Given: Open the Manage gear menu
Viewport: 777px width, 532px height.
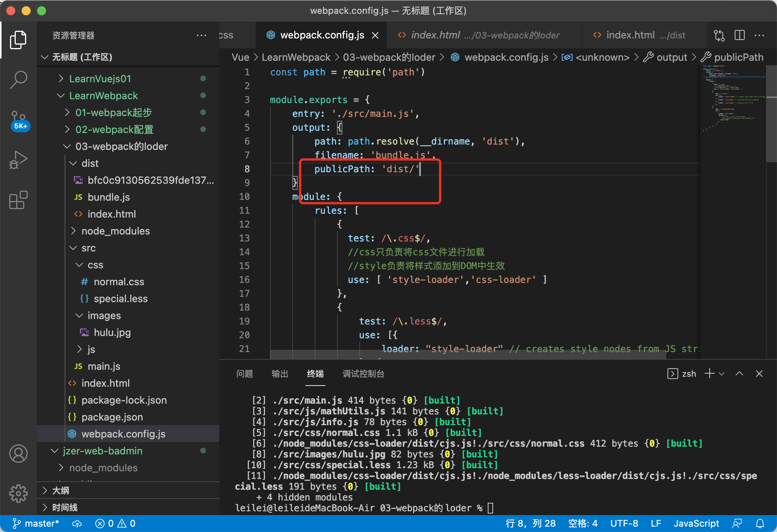Looking at the screenshot, I should tap(18, 493).
